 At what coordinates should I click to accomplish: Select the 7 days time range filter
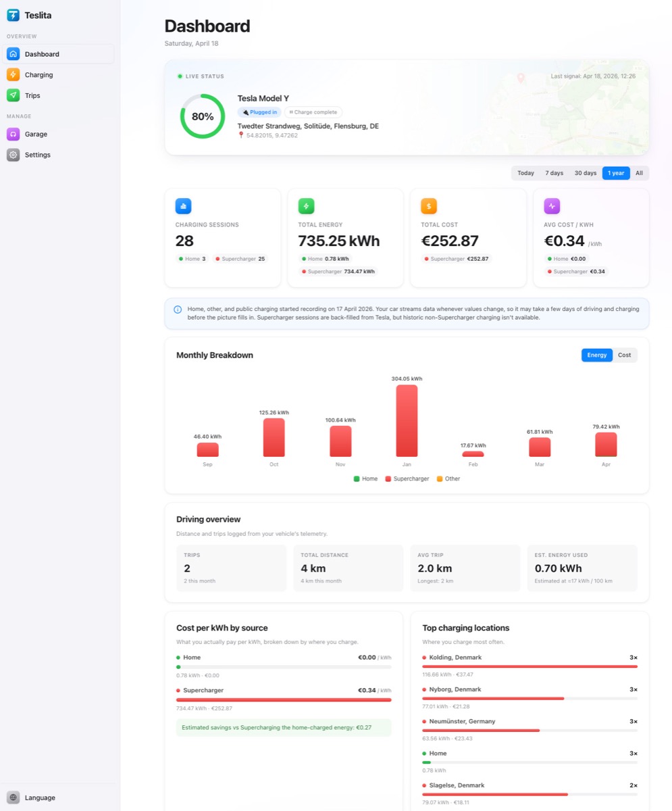(554, 173)
